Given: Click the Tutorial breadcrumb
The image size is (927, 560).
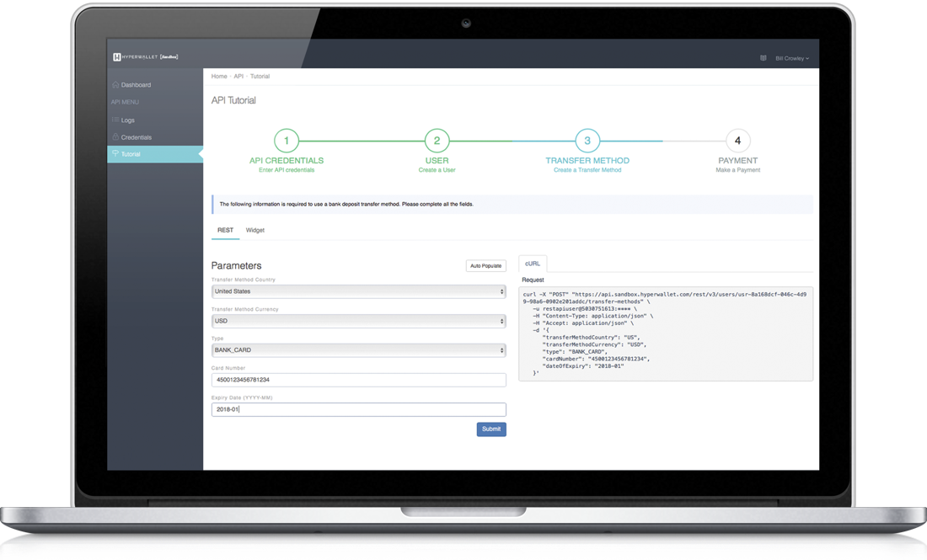Looking at the screenshot, I should tap(260, 76).
